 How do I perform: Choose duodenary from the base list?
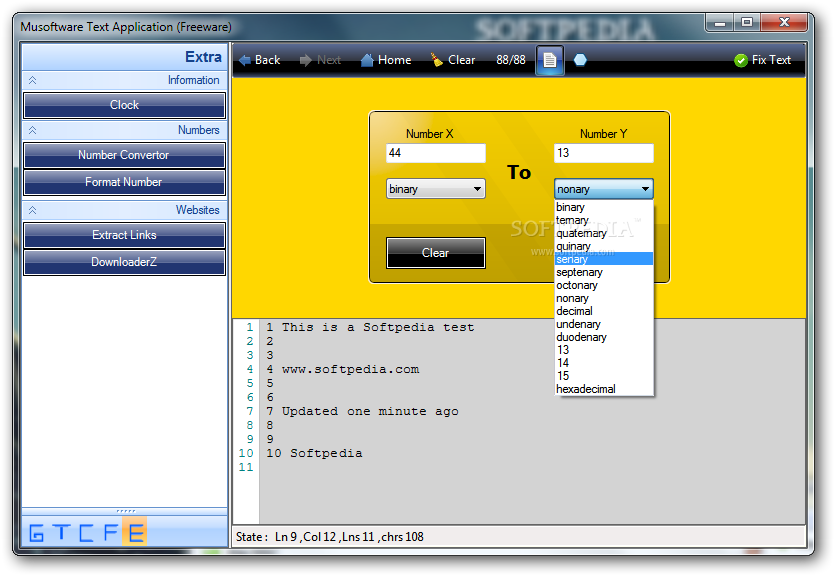603,337
